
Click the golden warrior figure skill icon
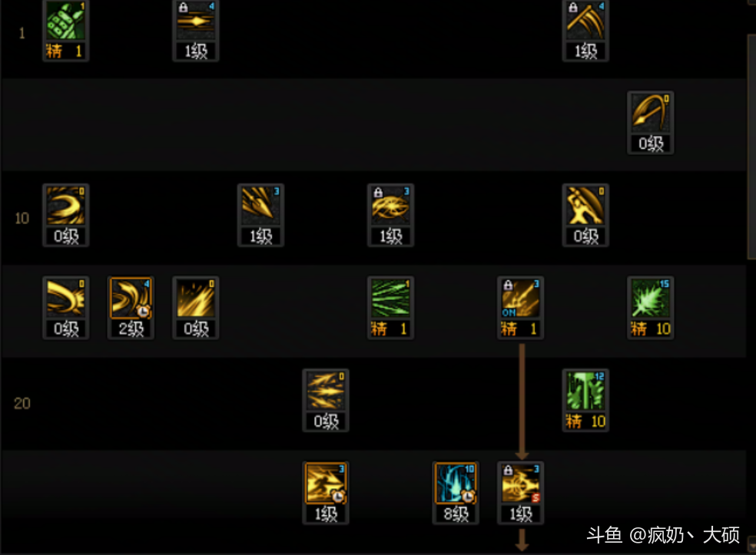coord(585,206)
